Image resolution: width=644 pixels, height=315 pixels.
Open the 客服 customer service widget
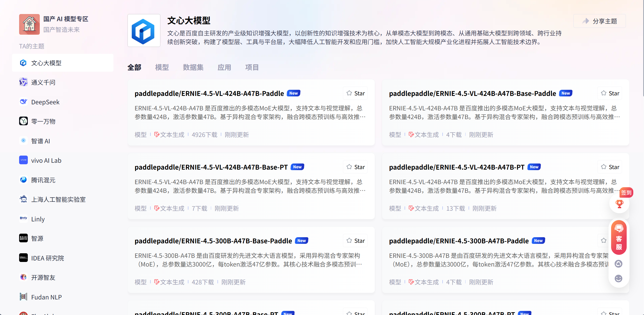click(619, 238)
